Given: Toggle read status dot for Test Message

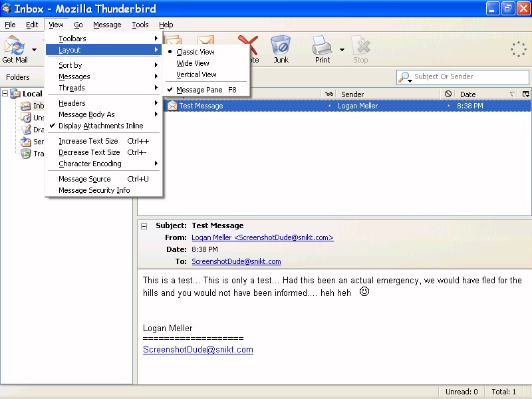Looking at the screenshot, I should (x=329, y=106).
